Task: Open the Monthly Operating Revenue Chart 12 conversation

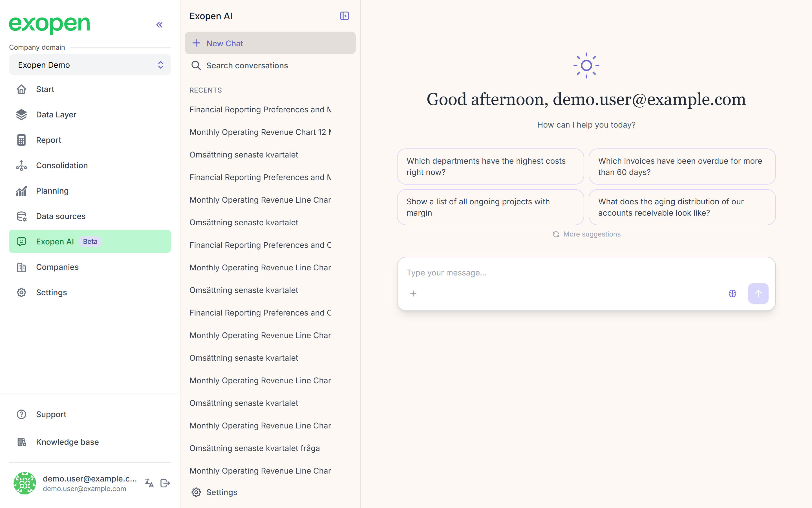Action: (x=261, y=132)
